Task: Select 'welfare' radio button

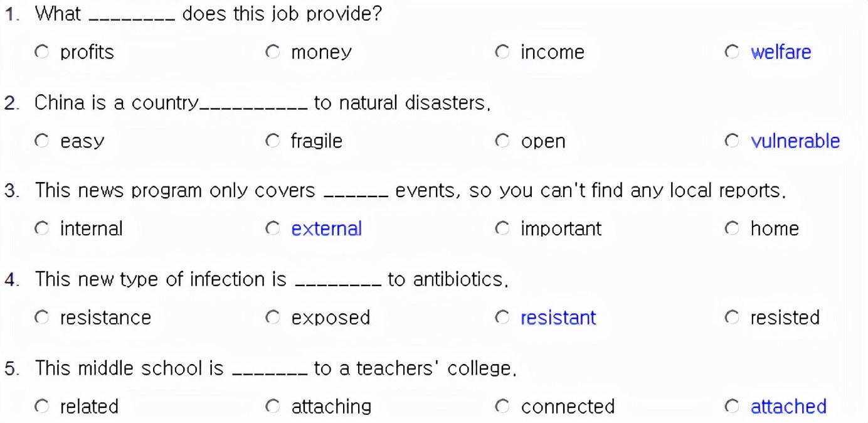Action: [x=732, y=52]
